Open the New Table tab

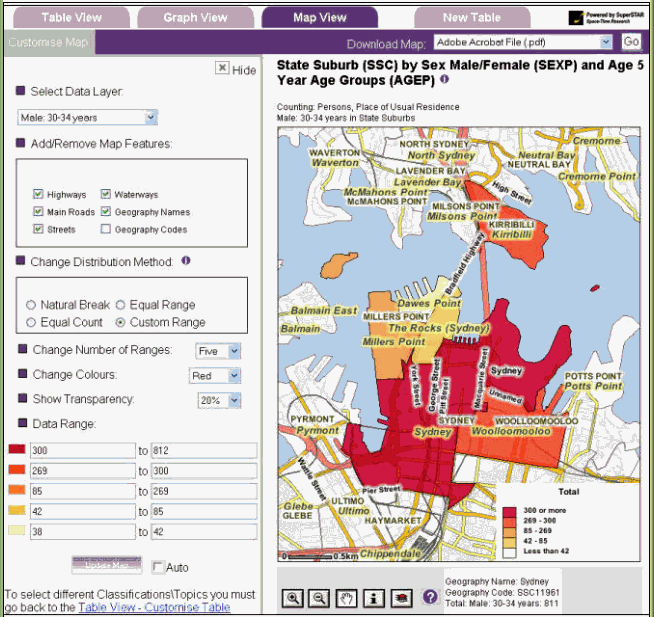pyautogui.click(x=472, y=17)
